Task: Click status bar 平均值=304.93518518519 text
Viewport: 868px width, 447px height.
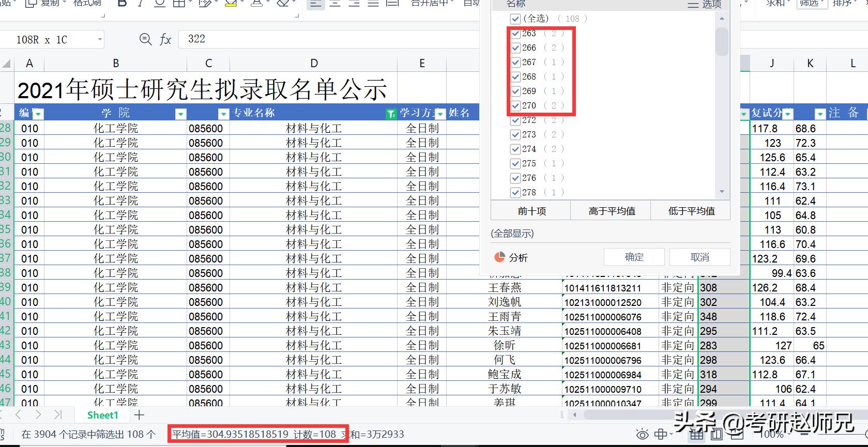Action: pos(231,434)
